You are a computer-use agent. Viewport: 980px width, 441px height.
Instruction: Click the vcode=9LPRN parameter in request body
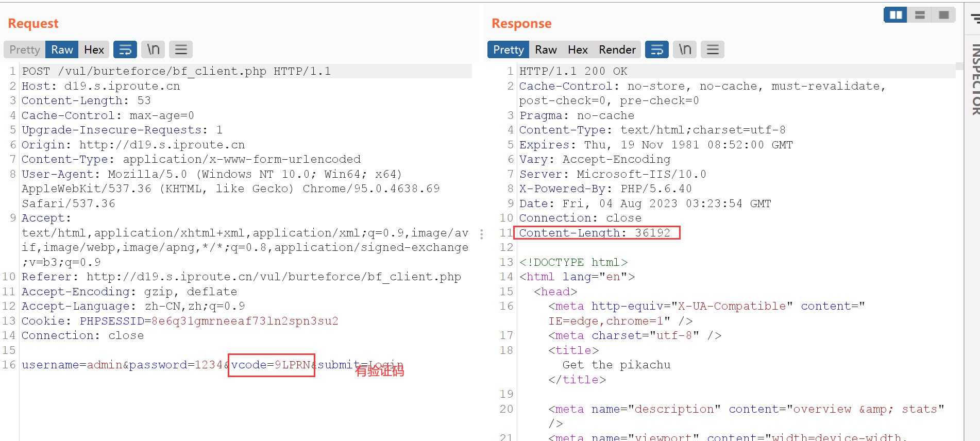(271, 365)
